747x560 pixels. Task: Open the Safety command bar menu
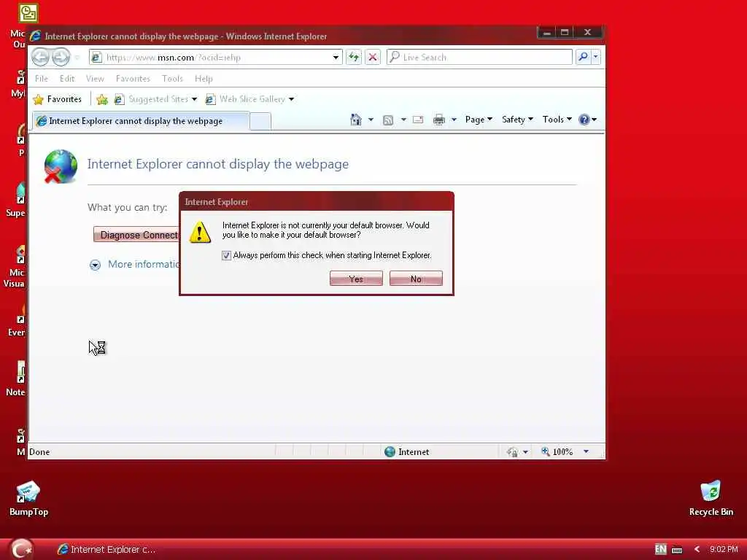click(517, 120)
